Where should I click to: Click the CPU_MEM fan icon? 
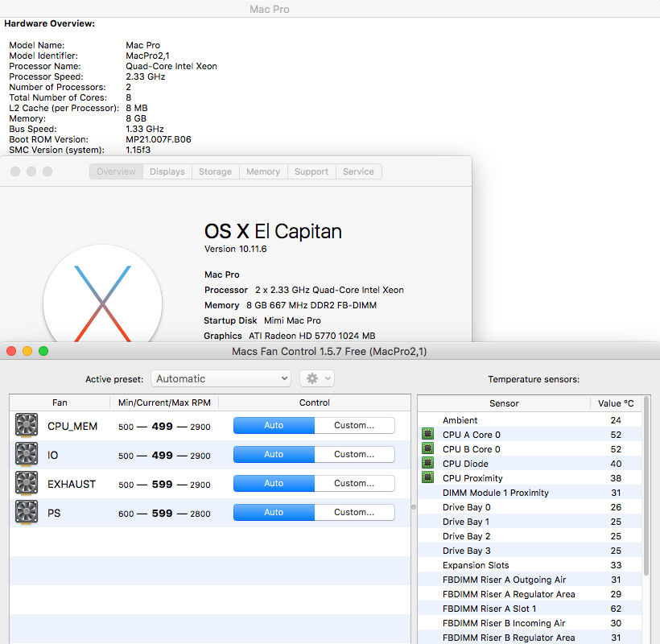(x=27, y=425)
